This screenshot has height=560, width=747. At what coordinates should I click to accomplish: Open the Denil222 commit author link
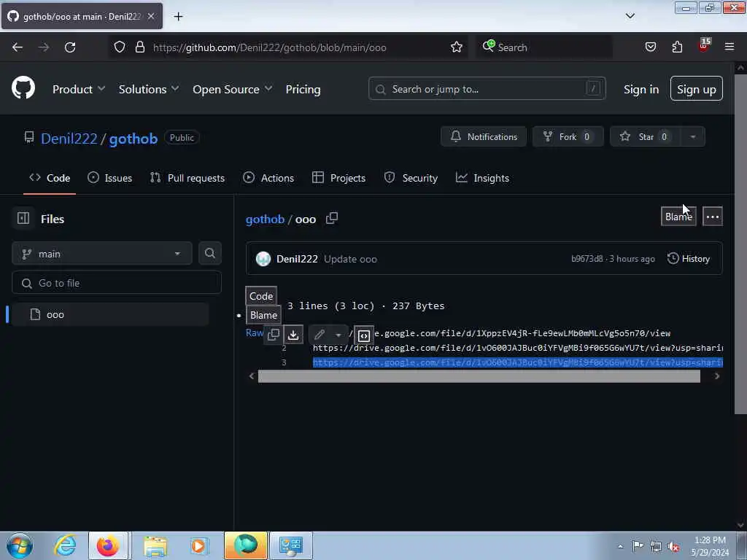pyautogui.click(x=298, y=259)
